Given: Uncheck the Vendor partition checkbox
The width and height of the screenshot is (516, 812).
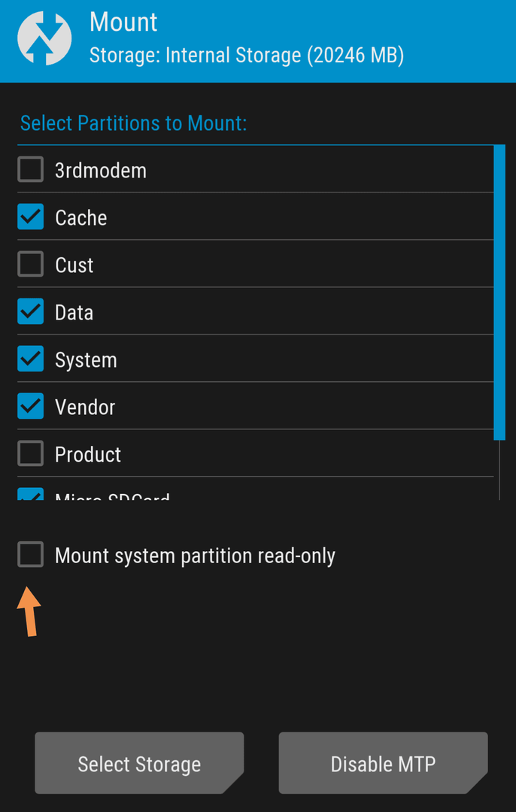Looking at the screenshot, I should 31,407.
